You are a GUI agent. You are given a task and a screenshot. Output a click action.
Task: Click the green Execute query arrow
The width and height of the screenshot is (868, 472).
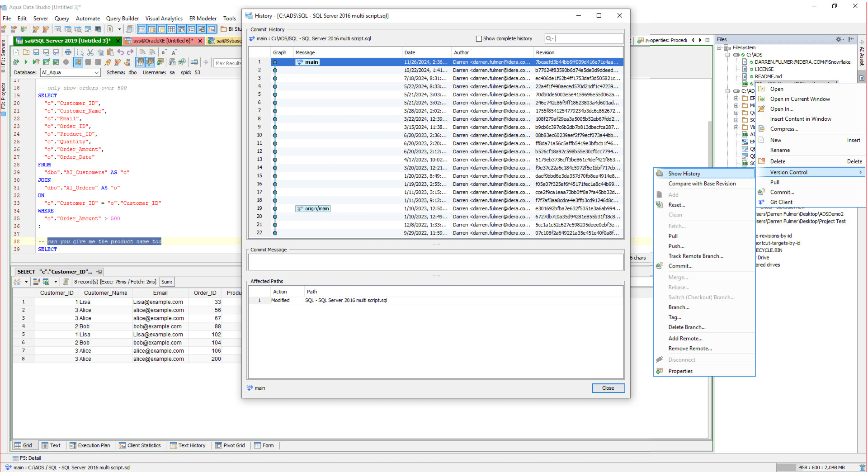click(x=26, y=62)
